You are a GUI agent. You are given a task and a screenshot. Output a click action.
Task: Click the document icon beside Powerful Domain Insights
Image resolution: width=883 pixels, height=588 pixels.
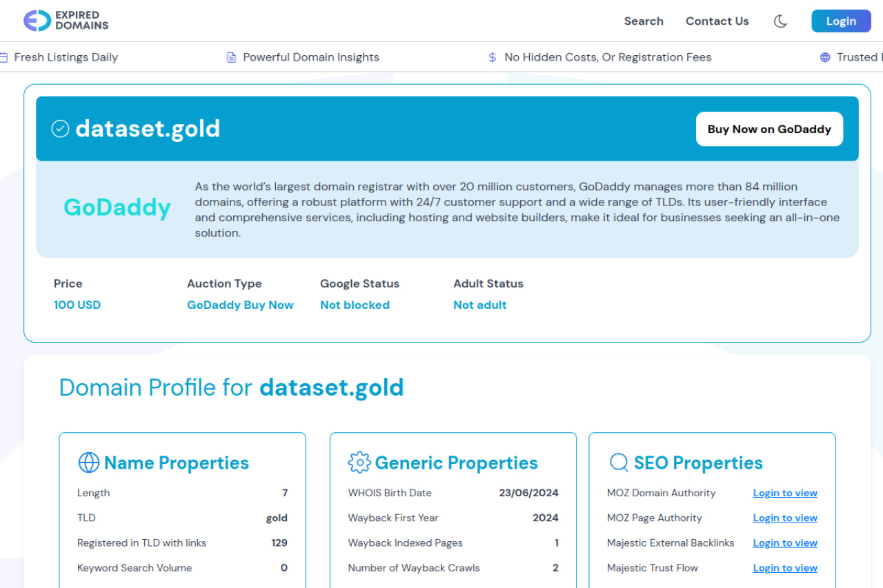pos(231,57)
